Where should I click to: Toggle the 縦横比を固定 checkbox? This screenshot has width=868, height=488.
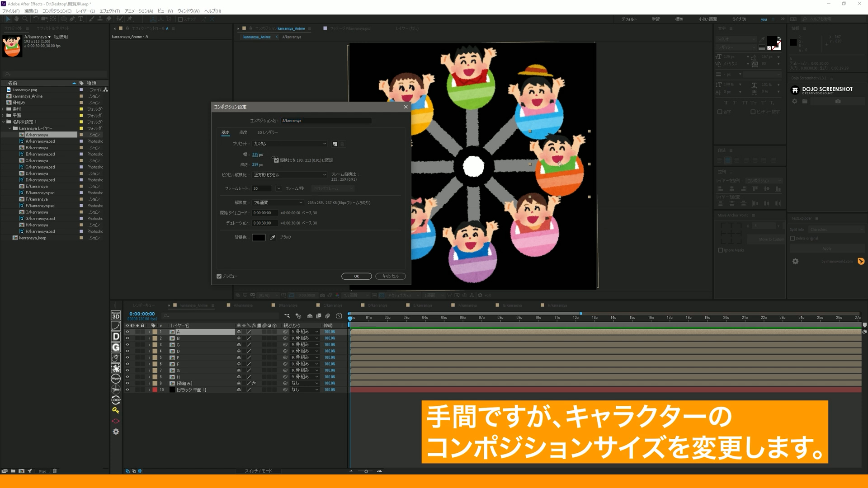click(275, 159)
